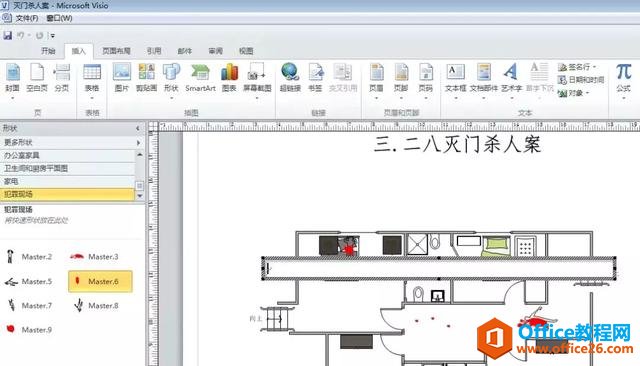Viewport: 640px width, 366px height.
Task: Open the footer (页脚) options
Action: click(401, 80)
